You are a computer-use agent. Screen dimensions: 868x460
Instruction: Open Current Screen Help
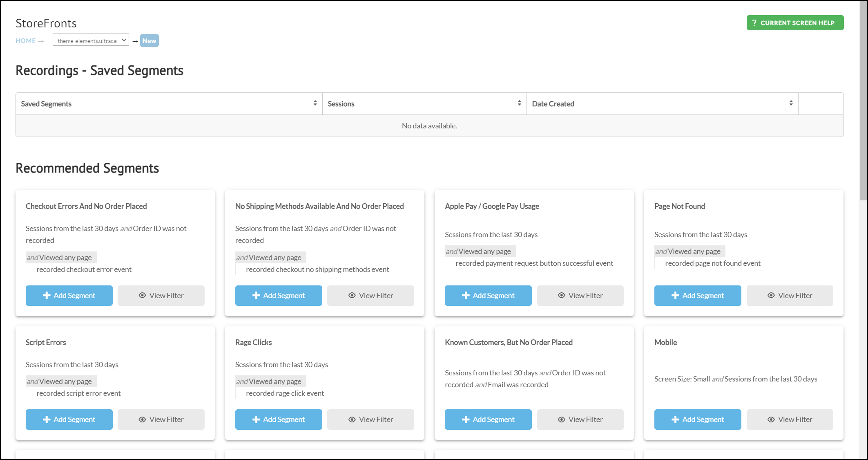pyautogui.click(x=795, y=23)
